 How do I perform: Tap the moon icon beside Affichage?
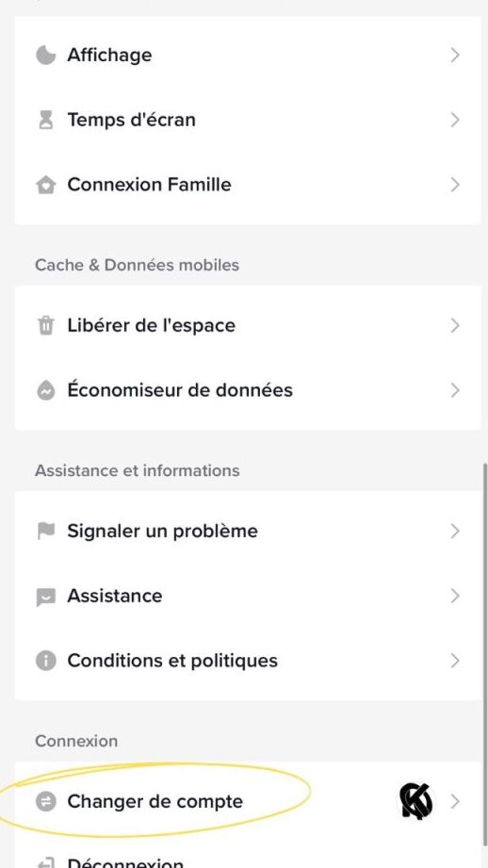coord(46,55)
